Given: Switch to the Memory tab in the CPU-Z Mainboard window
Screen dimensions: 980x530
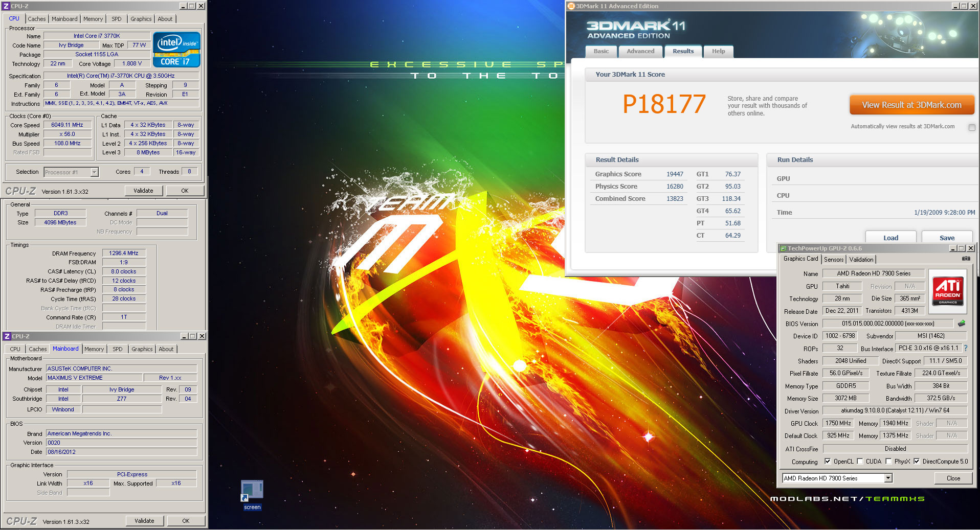Looking at the screenshot, I should pos(94,349).
